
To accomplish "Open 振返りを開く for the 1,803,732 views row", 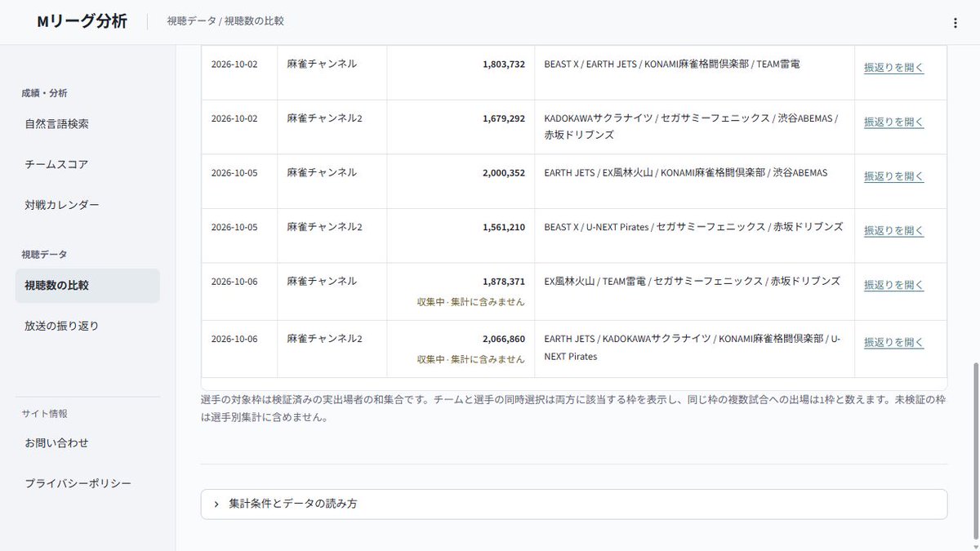I will point(894,68).
